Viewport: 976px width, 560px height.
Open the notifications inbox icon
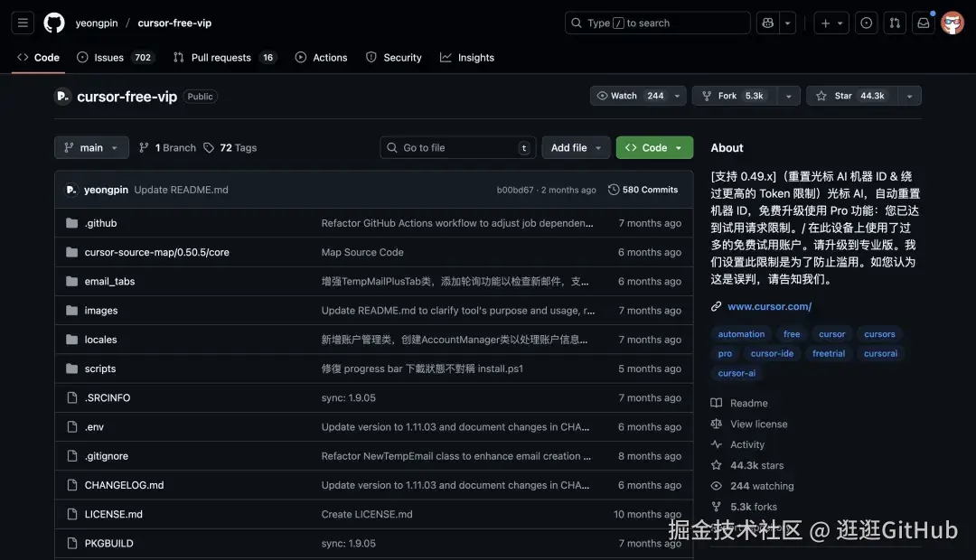(923, 23)
